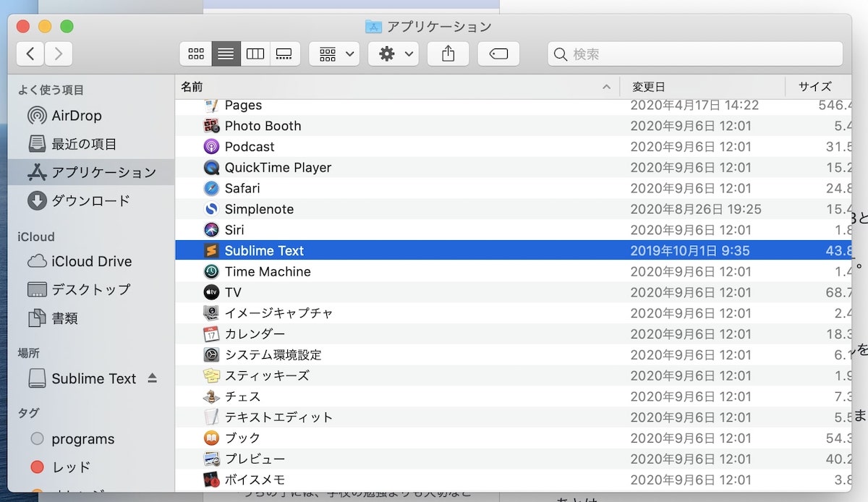Switch to list view
This screenshot has width=868, height=502.
[x=226, y=54]
